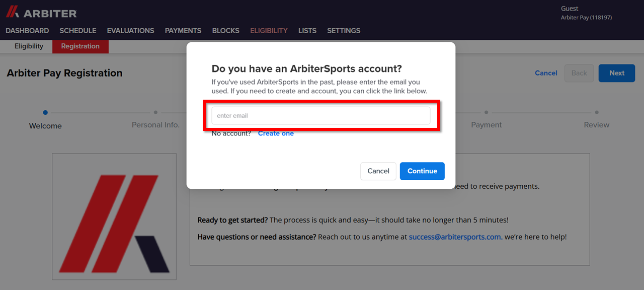This screenshot has height=290, width=644.
Task: Click the large Arbiter logo image
Action: [x=114, y=216]
